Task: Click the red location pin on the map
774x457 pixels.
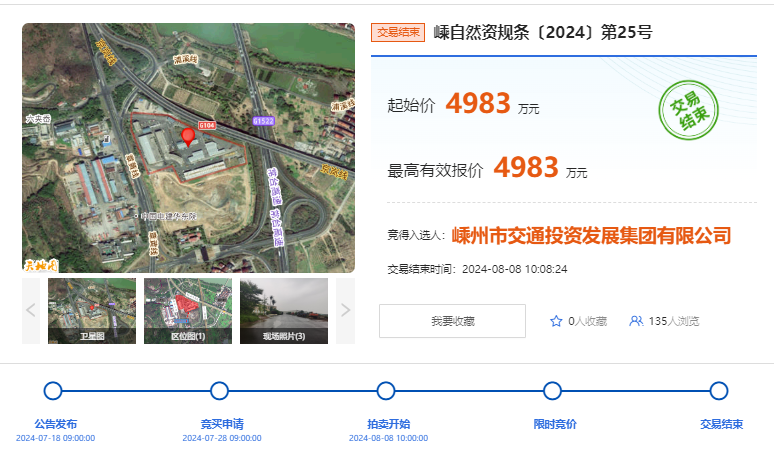Action: click(x=188, y=137)
